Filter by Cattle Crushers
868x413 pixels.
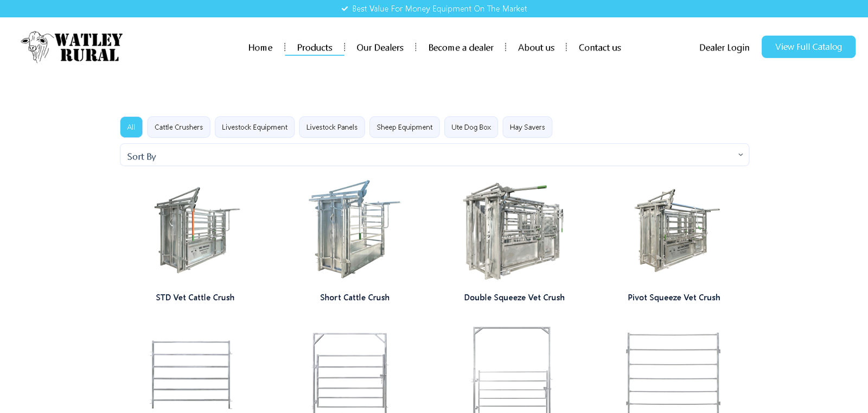(178, 127)
